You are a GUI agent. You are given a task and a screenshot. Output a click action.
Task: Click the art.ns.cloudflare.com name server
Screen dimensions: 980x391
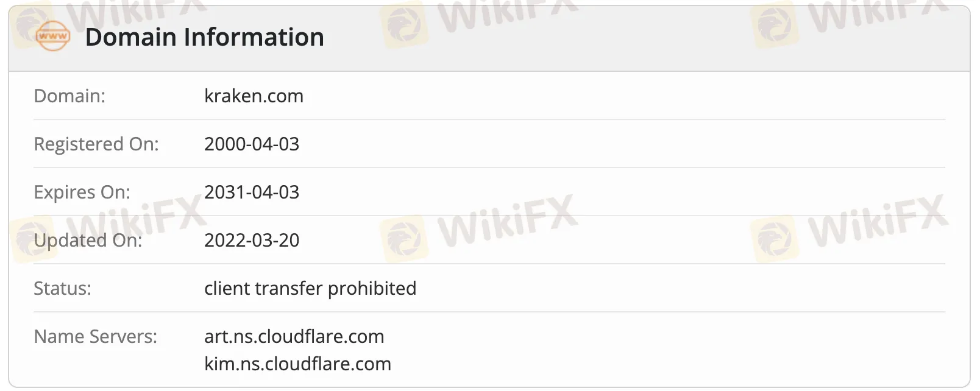294,336
